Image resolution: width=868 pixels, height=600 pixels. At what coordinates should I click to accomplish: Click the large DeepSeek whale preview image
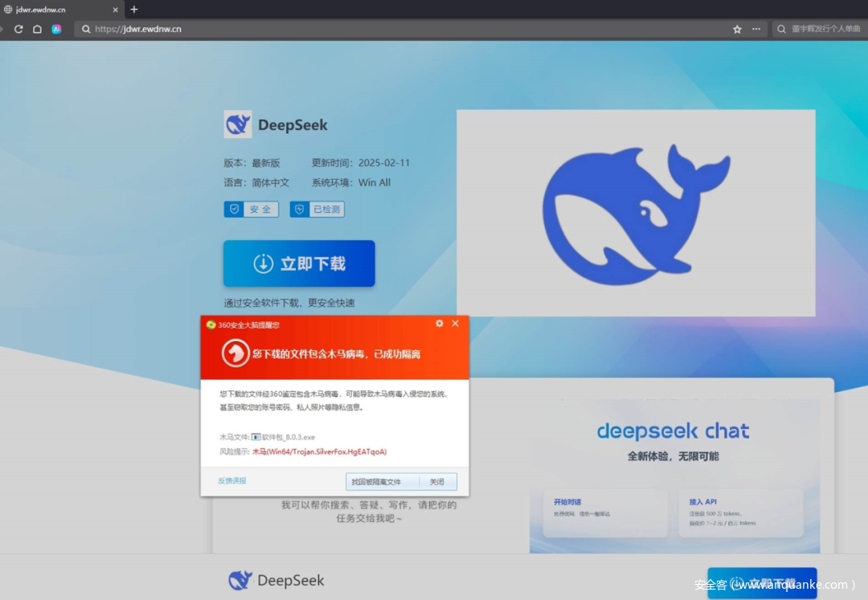tap(636, 213)
